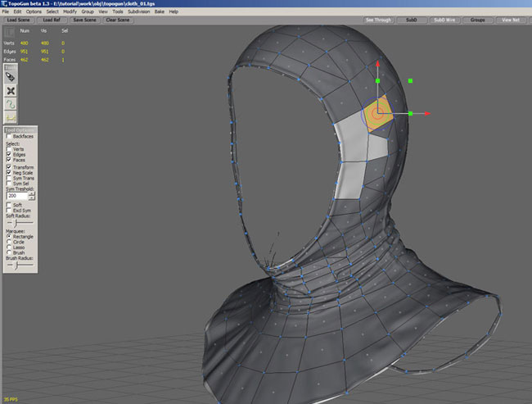Toggle the See Through button

pos(378,20)
